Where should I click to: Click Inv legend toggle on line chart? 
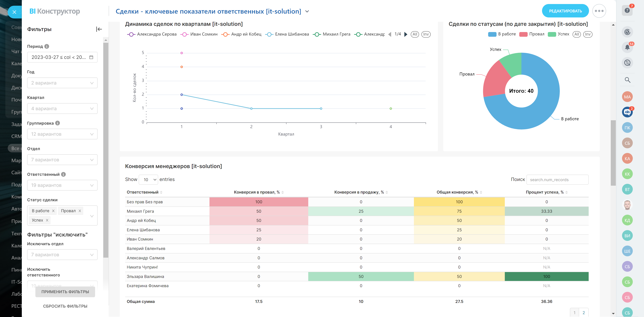(426, 35)
